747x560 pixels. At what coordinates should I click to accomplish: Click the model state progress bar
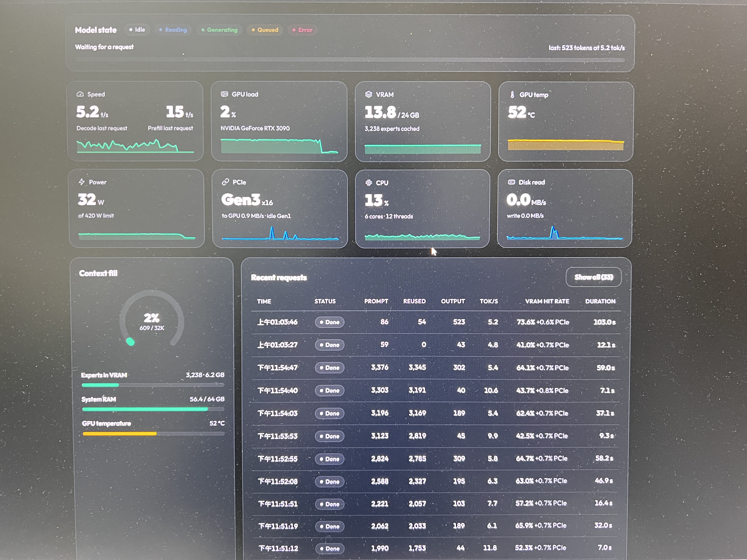(x=350, y=60)
